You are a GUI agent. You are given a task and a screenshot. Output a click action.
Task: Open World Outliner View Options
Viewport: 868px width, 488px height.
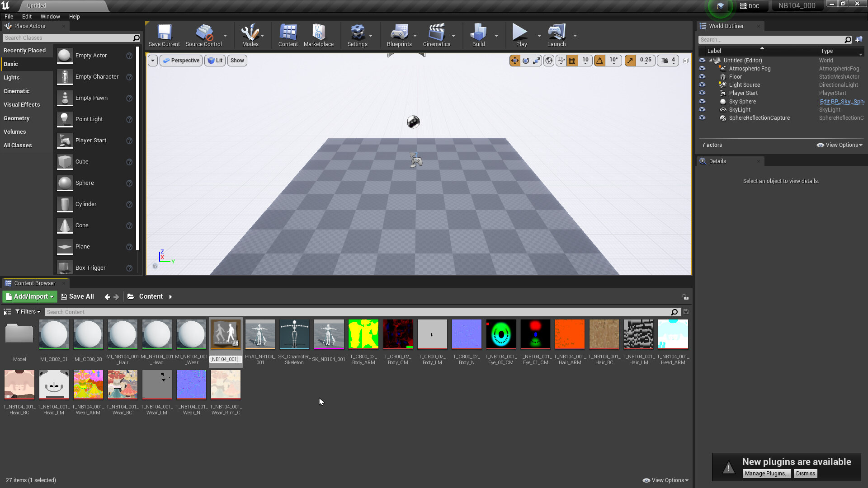(x=840, y=145)
